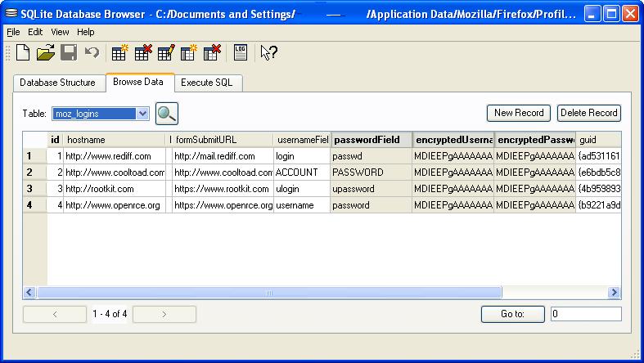Click the New Database toolbar icon
The width and height of the screenshot is (644, 363).
[23, 53]
